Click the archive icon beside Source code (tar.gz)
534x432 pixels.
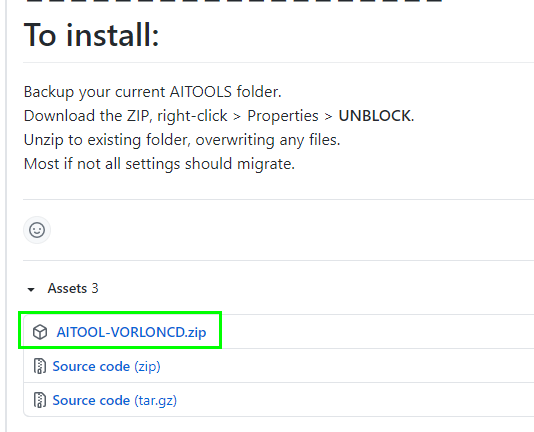tap(40, 400)
